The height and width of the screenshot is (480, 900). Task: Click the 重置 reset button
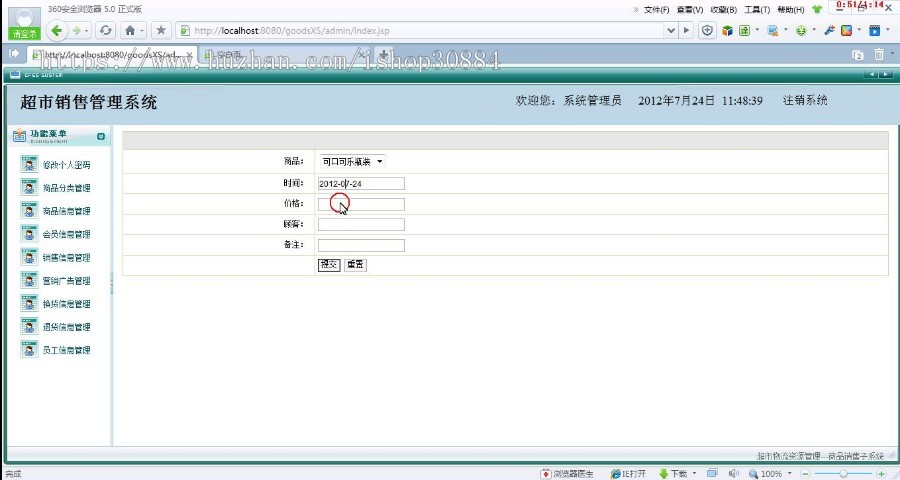coord(355,265)
